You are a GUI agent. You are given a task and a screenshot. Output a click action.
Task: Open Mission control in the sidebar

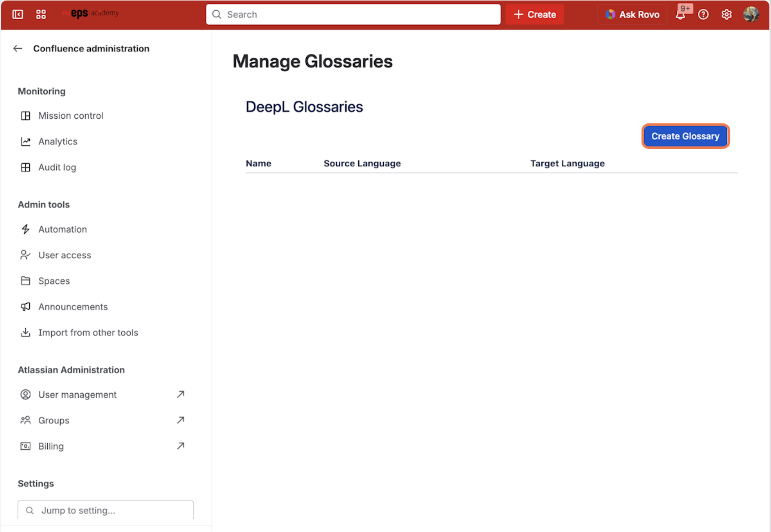point(71,115)
